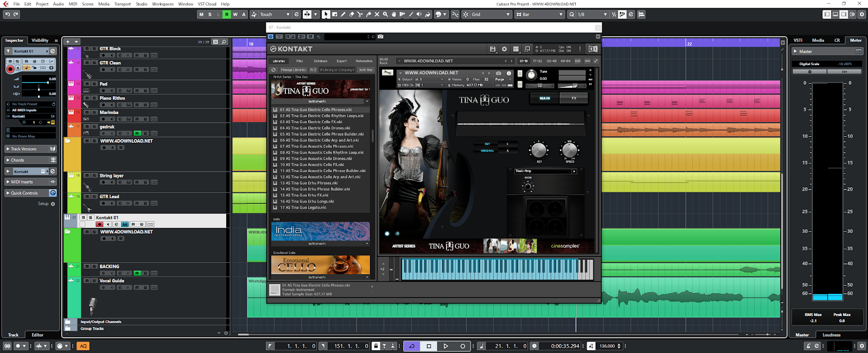Image resolution: width=868 pixels, height=353 pixels.
Task: Select the Split scissors tool
Action: [x=360, y=15]
